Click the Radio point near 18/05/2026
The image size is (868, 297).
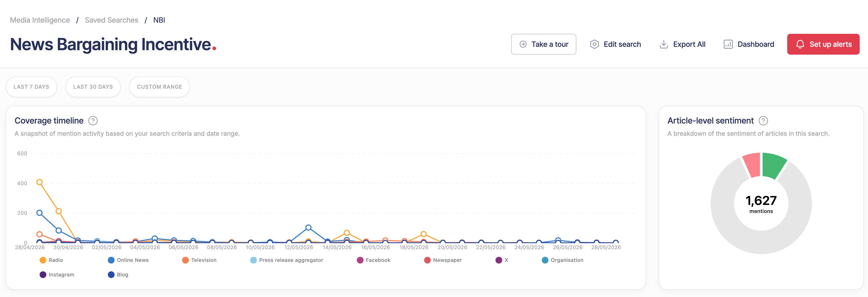click(424, 234)
